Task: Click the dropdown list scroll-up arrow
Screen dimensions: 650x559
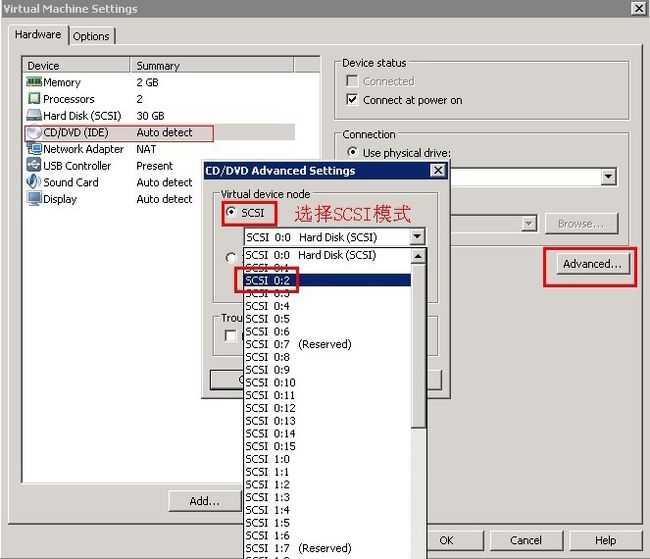Action: (x=418, y=256)
